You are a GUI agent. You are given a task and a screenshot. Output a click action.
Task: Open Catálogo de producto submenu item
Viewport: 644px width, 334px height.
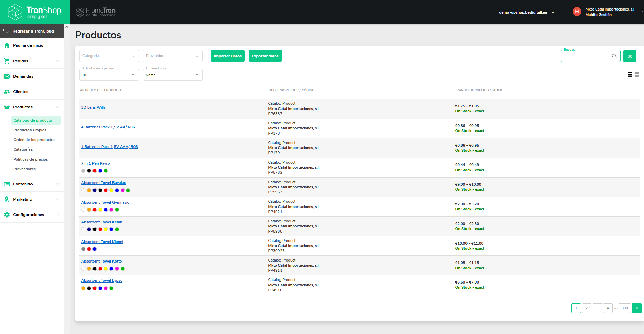(x=36, y=120)
